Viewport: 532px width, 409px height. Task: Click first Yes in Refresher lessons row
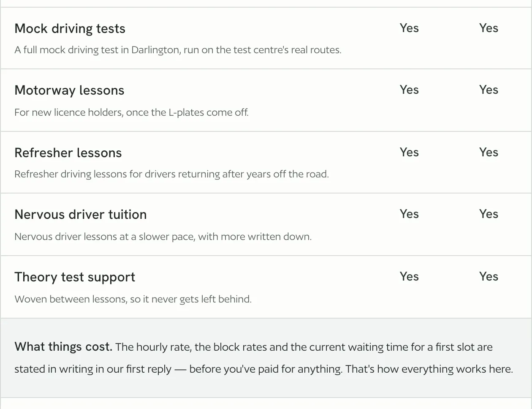pos(409,152)
